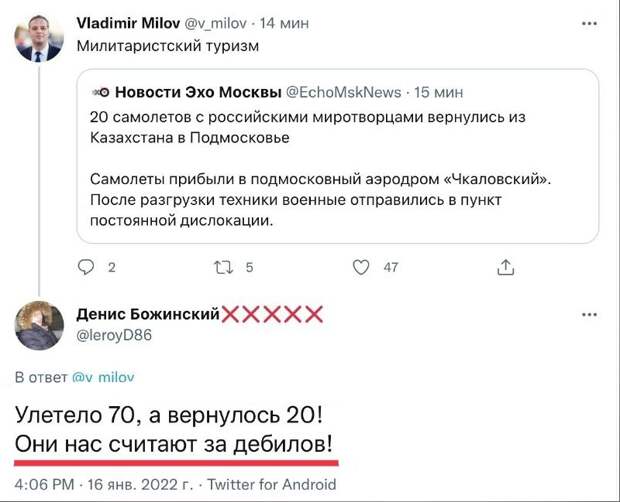The width and height of the screenshot is (620, 502).
Task: Open Vladimir Milov display name link
Action: pos(128,23)
